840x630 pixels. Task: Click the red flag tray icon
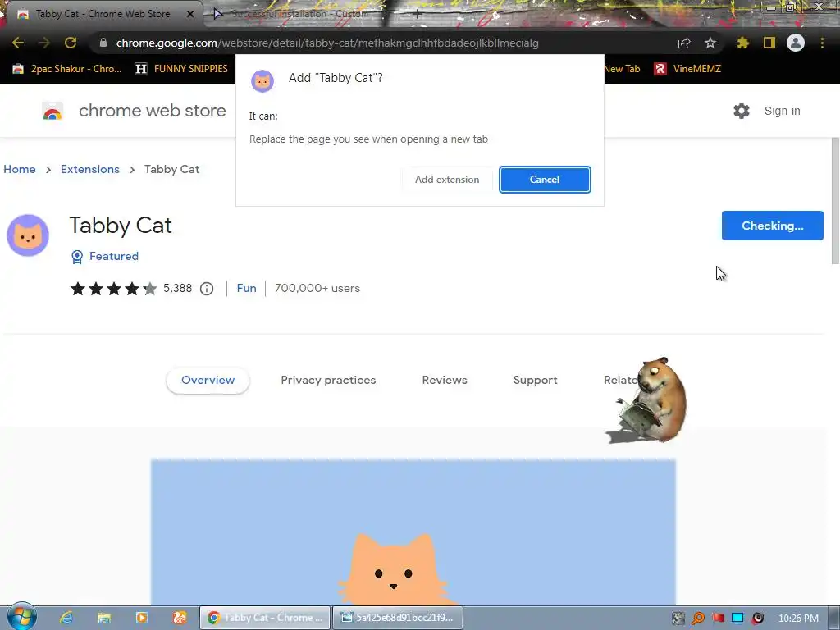718,619
